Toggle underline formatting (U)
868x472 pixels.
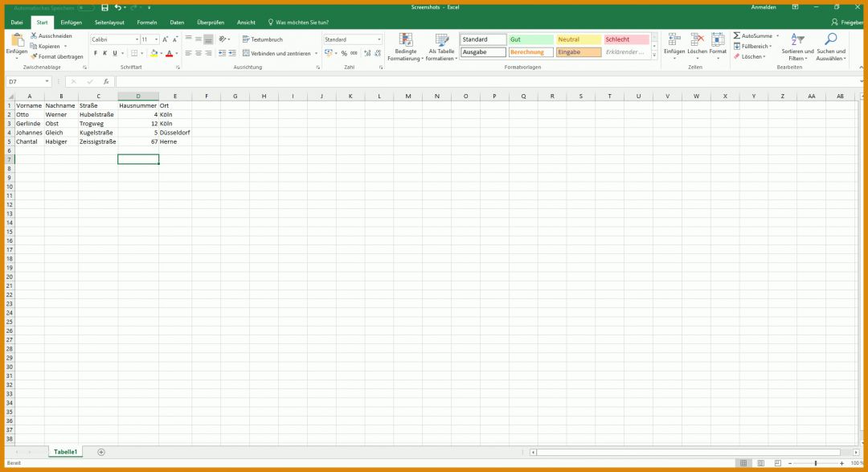click(115, 54)
